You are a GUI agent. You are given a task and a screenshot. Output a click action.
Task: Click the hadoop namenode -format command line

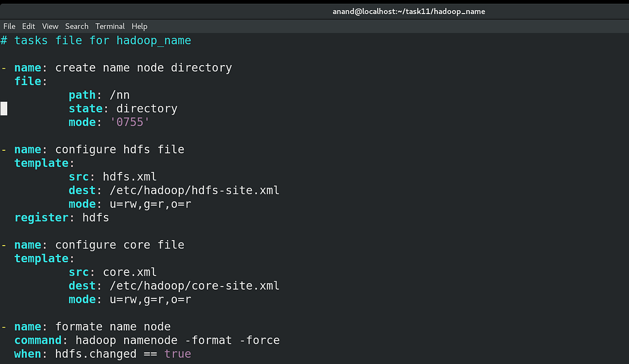[x=147, y=340]
